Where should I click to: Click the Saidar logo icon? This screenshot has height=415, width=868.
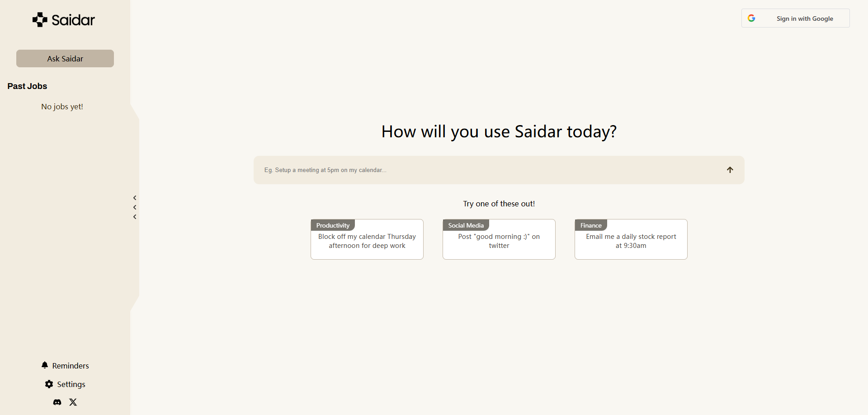point(39,19)
